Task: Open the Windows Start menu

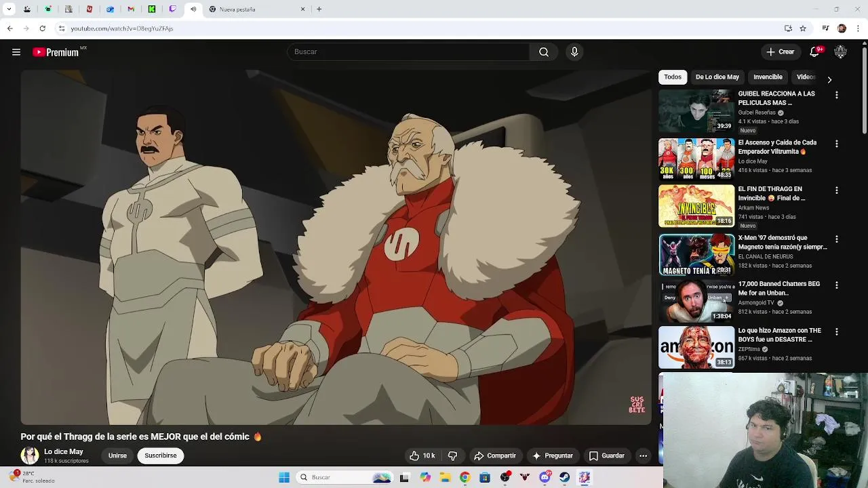Action: [284, 477]
